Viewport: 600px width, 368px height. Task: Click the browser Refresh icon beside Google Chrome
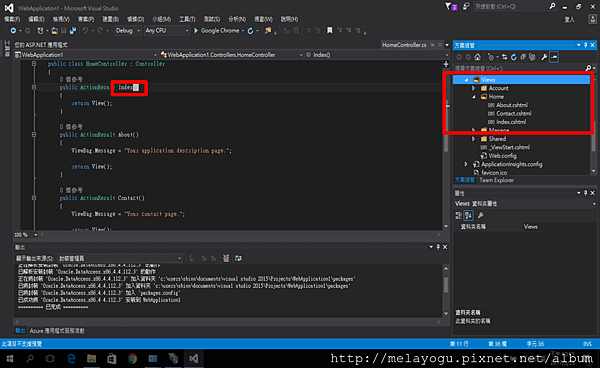pos(250,31)
